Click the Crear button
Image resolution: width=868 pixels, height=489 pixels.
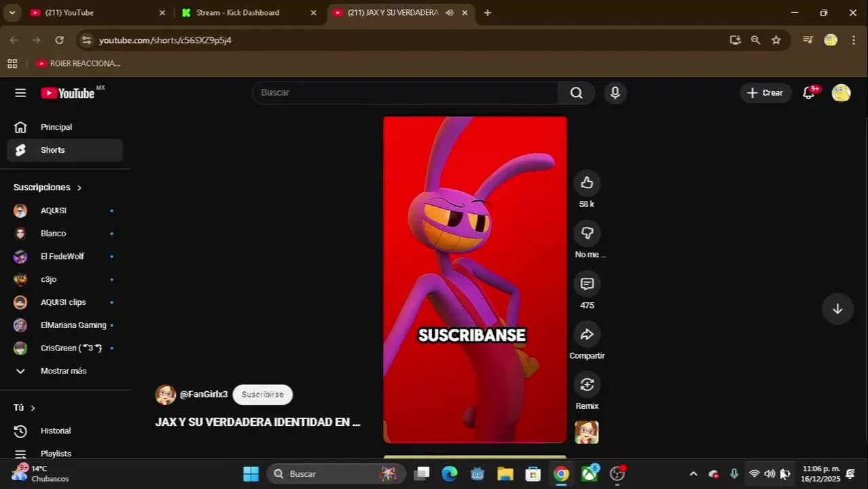click(x=765, y=93)
